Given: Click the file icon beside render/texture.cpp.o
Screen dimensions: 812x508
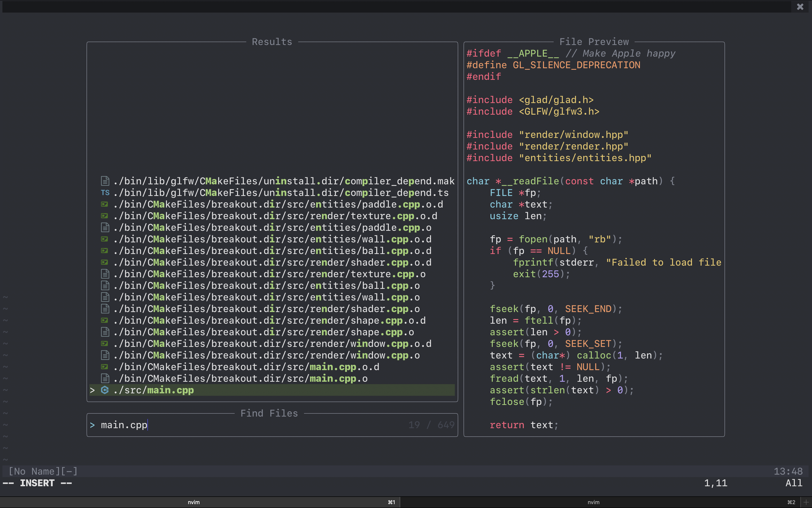Looking at the screenshot, I should (x=105, y=274).
